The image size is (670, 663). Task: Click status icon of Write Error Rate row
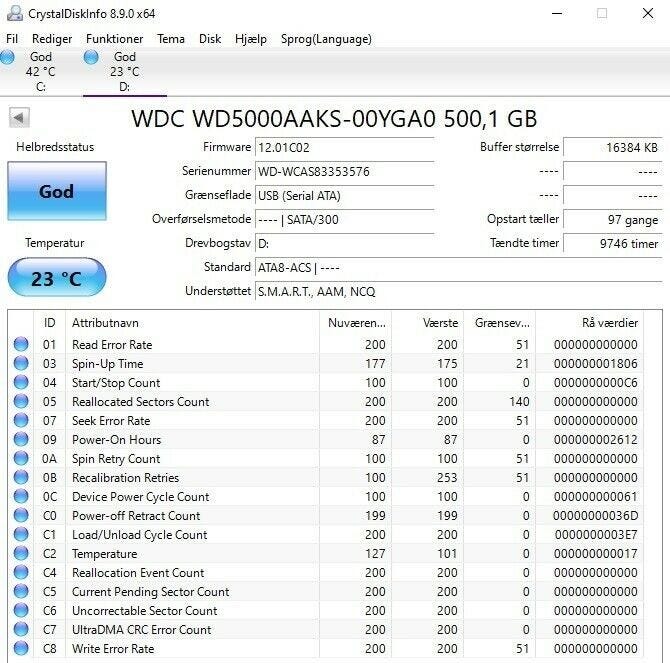click(21, 648)
